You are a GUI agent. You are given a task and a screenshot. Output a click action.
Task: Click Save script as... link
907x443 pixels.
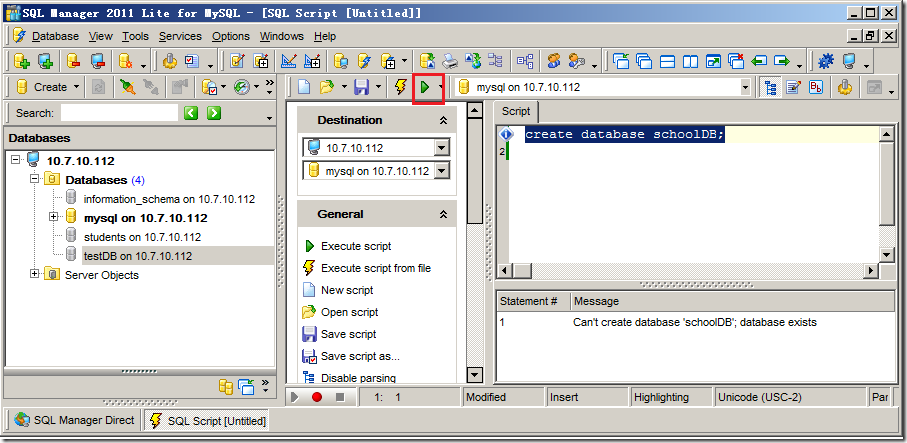[360, 356]
